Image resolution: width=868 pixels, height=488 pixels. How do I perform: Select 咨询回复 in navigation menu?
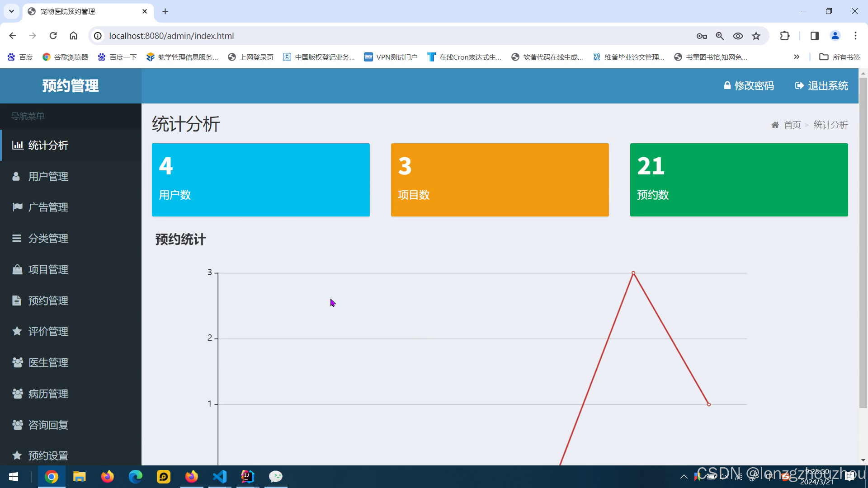[48, 425]
